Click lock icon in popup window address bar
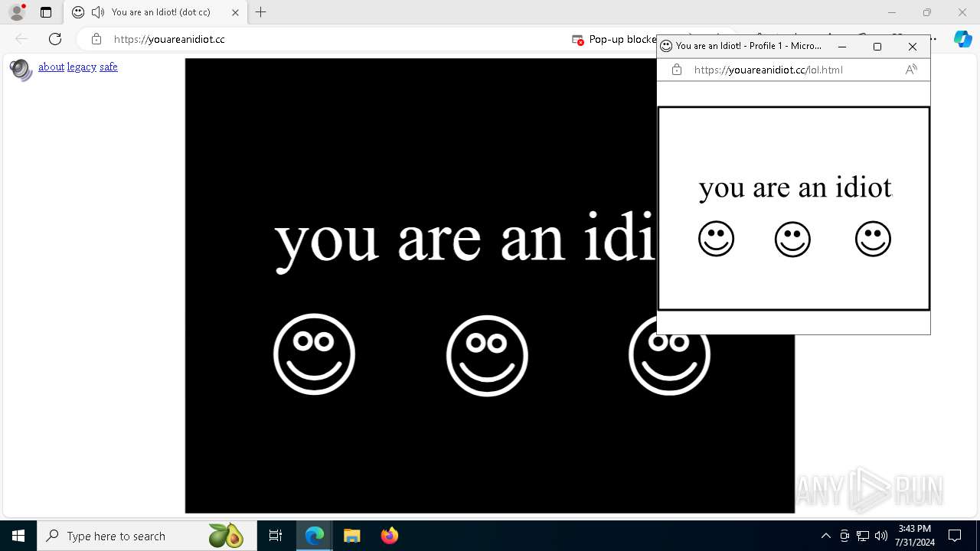980x551 pixels. tap(677, 70)
